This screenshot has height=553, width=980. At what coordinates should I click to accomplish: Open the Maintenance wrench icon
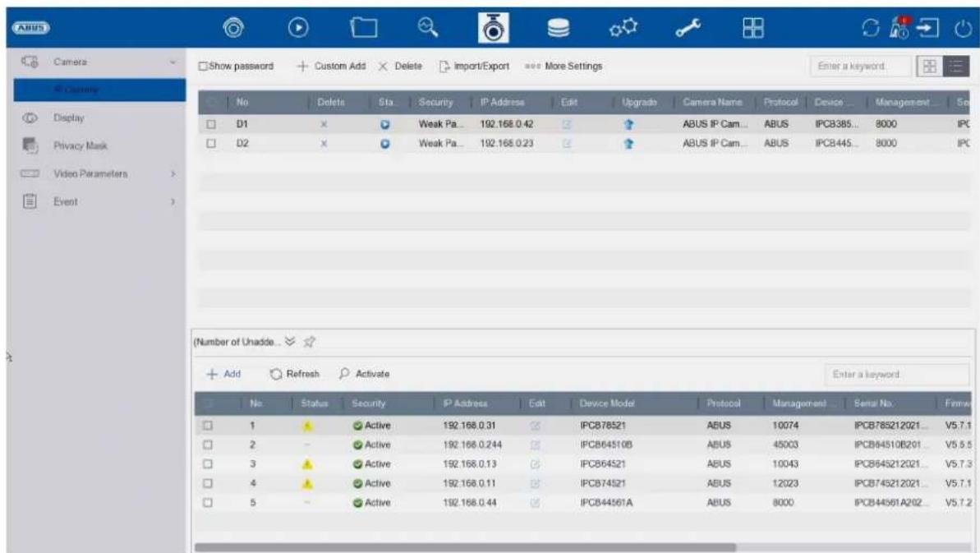pos(688,28)
